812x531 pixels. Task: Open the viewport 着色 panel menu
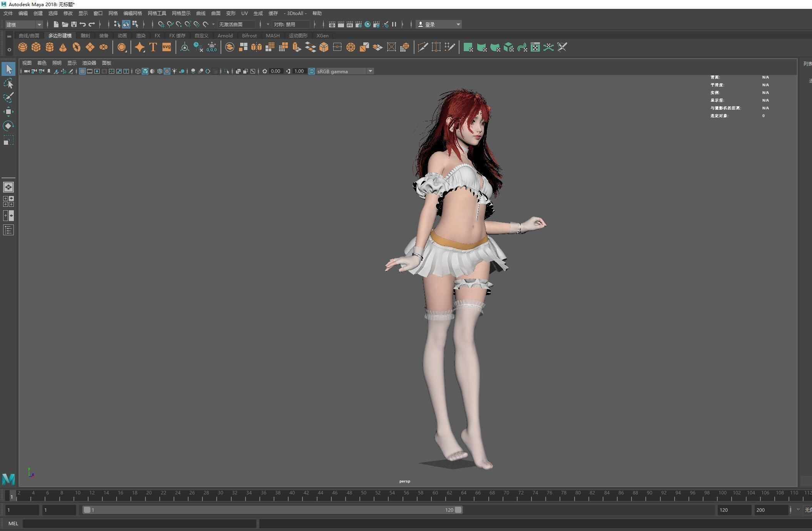click(42, 63)
